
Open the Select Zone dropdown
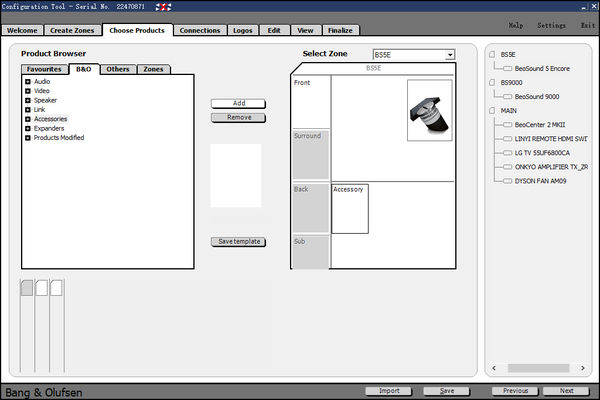point(450,55)
